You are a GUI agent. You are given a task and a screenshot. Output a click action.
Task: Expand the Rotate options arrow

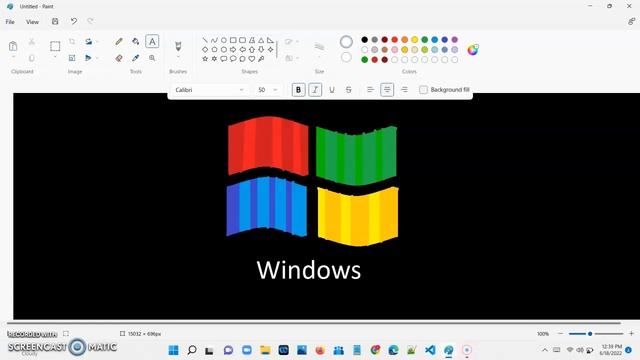point(97,41)
